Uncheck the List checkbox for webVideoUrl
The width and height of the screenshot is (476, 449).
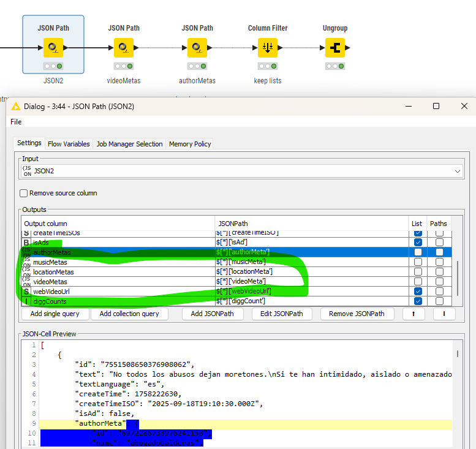click(x=417, y=291)
